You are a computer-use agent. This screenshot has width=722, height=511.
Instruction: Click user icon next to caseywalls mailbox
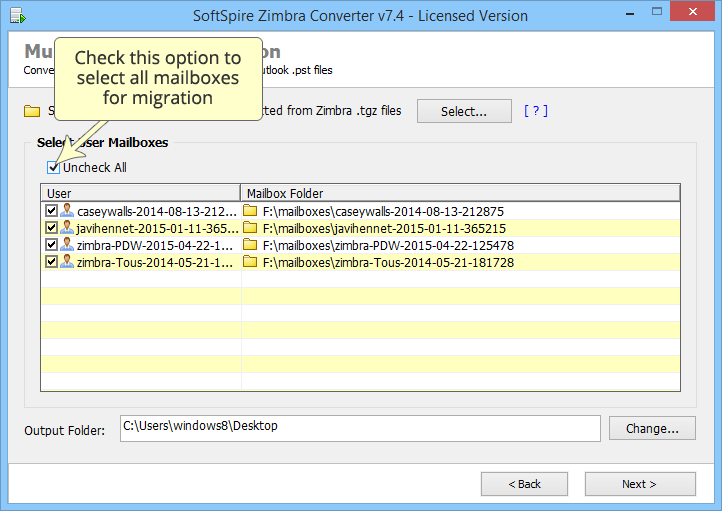(x=67, y=210)
